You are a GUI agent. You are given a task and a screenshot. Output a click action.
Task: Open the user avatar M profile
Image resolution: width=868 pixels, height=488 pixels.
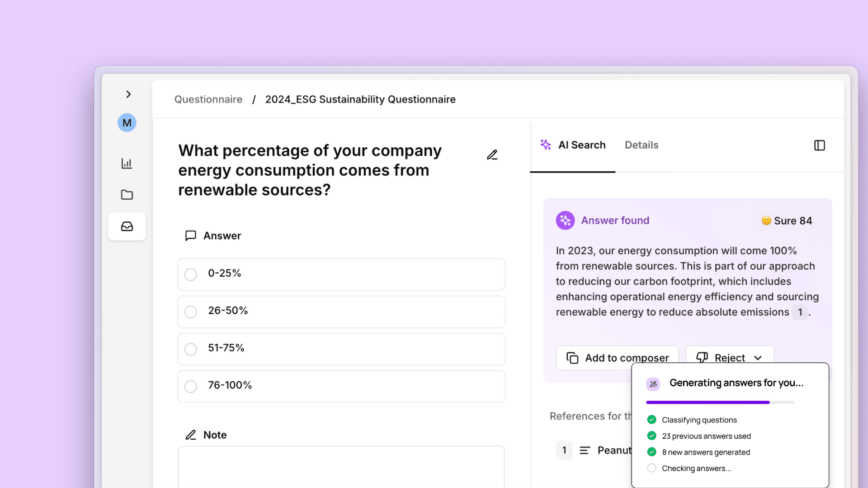point(127,122)
